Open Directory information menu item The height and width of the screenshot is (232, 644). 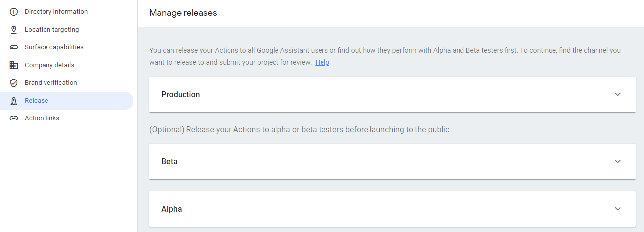tap(56, 12)
